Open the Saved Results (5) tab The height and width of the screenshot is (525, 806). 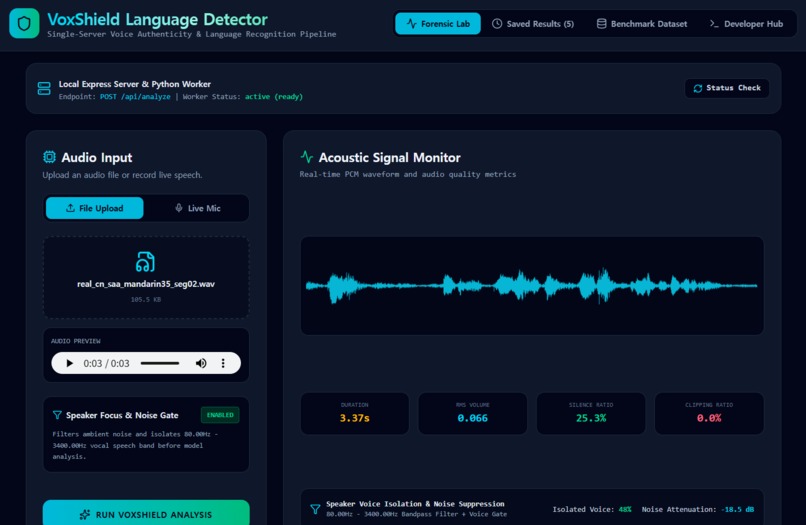pos(533,24)
